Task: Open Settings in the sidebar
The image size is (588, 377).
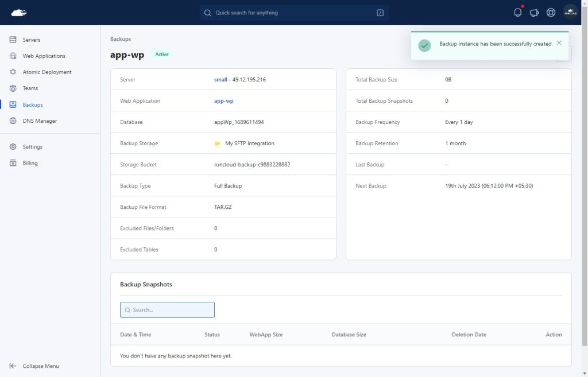Action: point(32,147)
